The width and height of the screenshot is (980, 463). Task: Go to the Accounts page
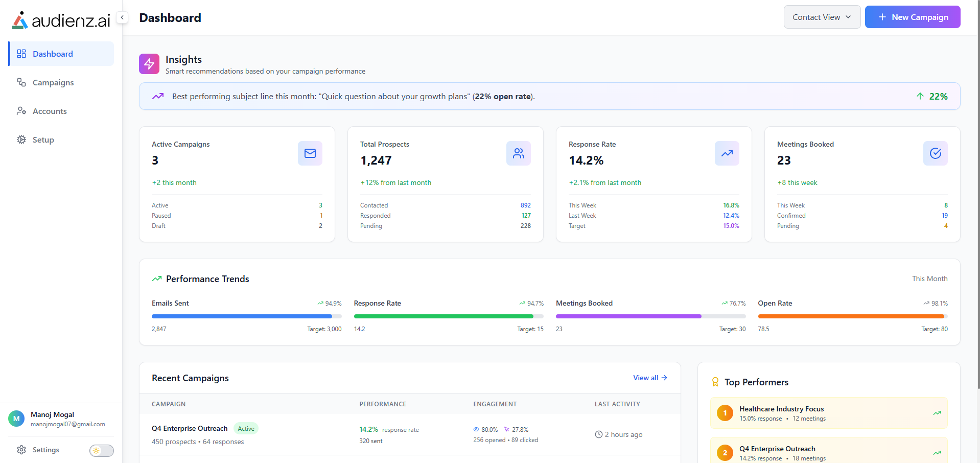coord(50,111)
